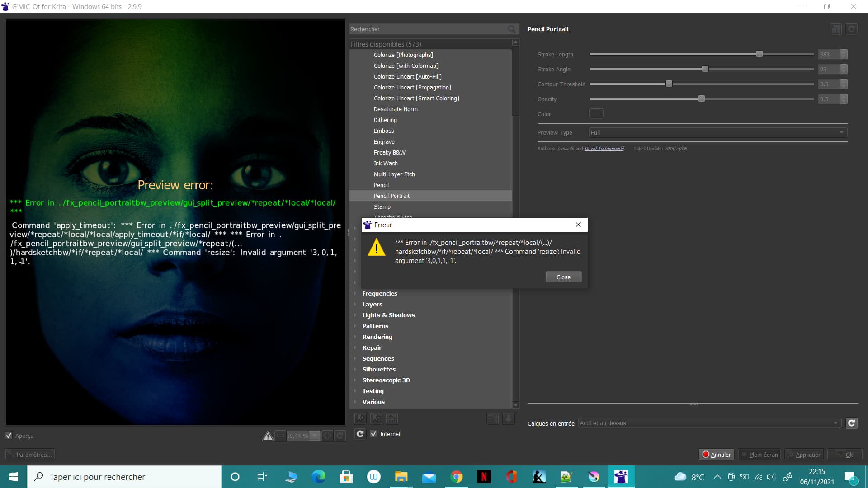The image size is (868, 488).
Task: Close the Erreur dialog with Close button
Action: point(563,277)
